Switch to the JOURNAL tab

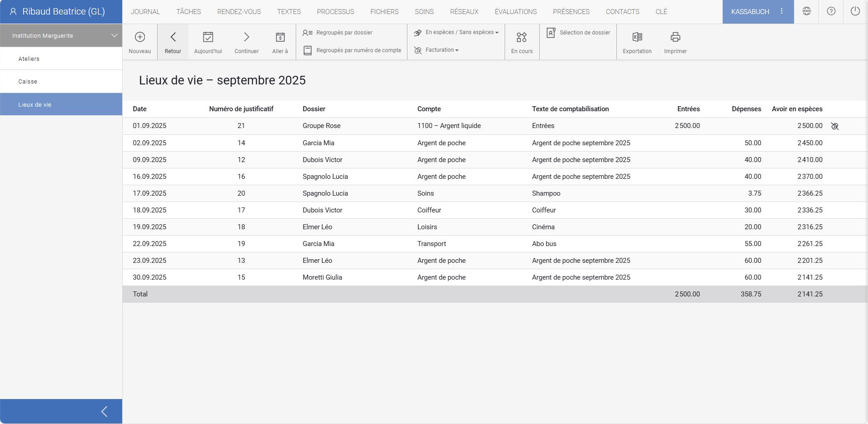(145, 12)
